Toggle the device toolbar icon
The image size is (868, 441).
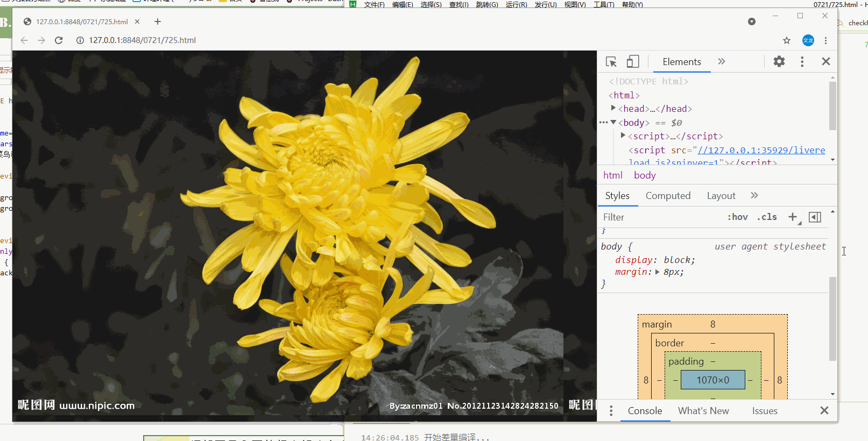point(633,62)
